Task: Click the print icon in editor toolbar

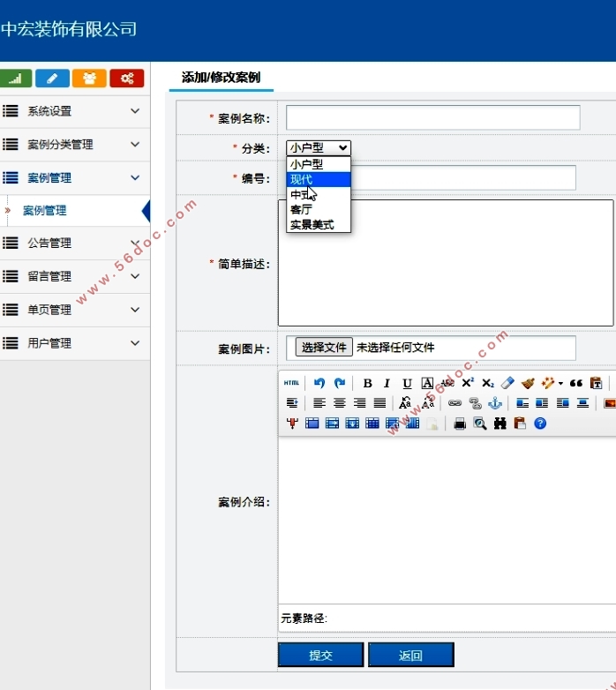Action: 459,424
